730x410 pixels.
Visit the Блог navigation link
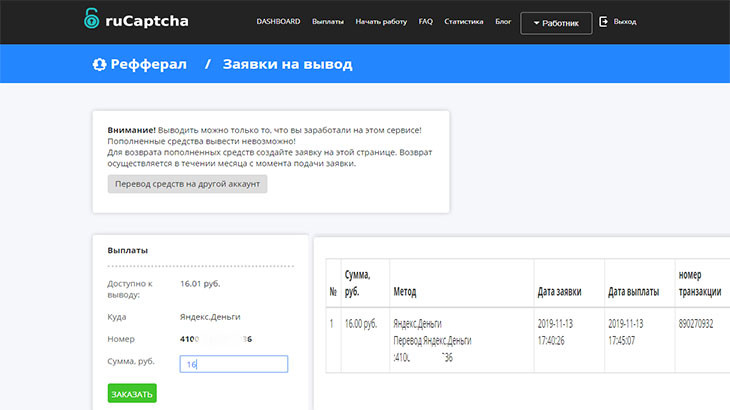503,21
